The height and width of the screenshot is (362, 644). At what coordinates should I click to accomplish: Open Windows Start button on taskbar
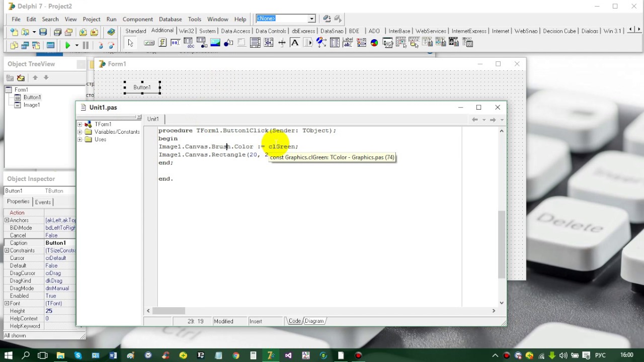[x=8, y=355]
